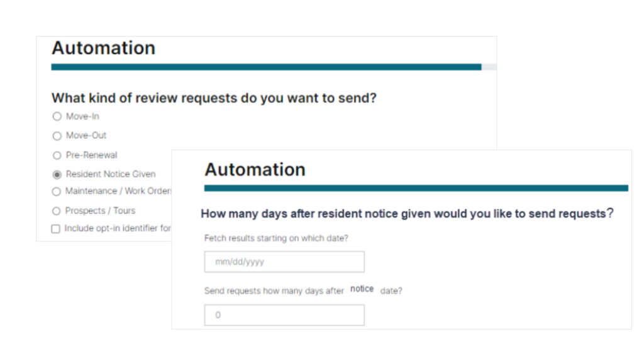
Task: Click the Resident Notice Given radio button
Action: [57, 174]
